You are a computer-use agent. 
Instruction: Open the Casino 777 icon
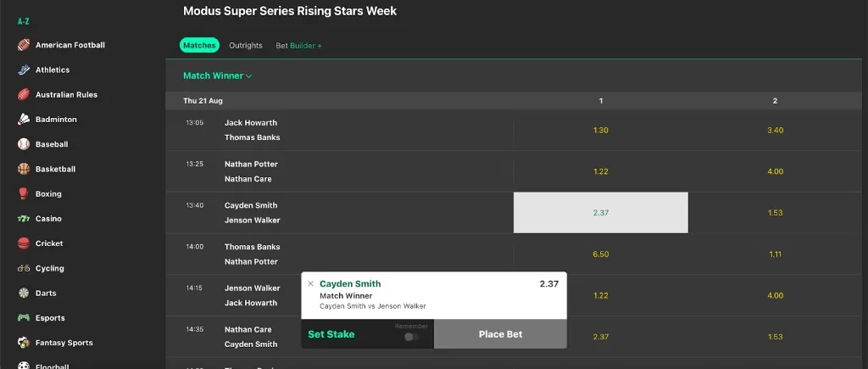24,219
